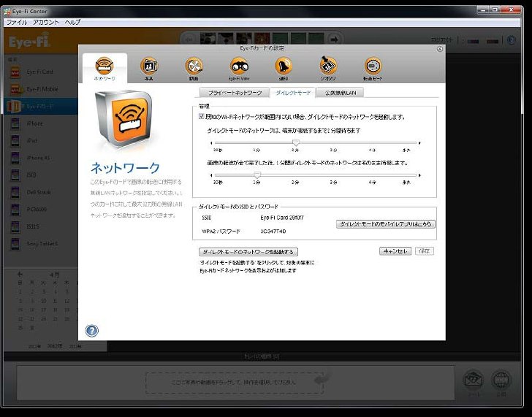Click the globe publish icon at bottom right
Viewport: 532px width, 417px height.
[x=501, y=379]
